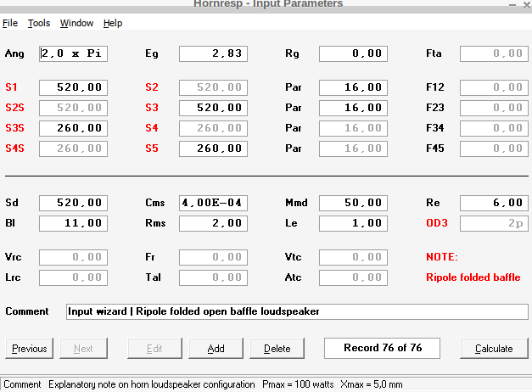532x392 pixels.
Task: Run Calculate on the parameters
Action: pyautogui.click(x=494, y=348)
